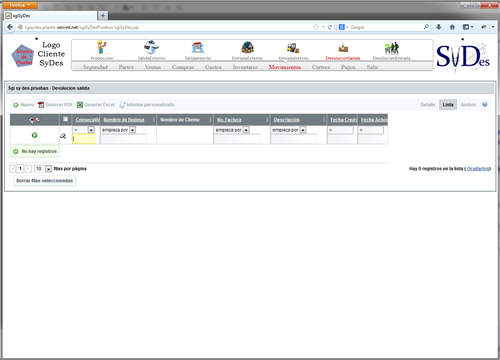Open the EntradaInterno forklift icon

pos(293,48)
